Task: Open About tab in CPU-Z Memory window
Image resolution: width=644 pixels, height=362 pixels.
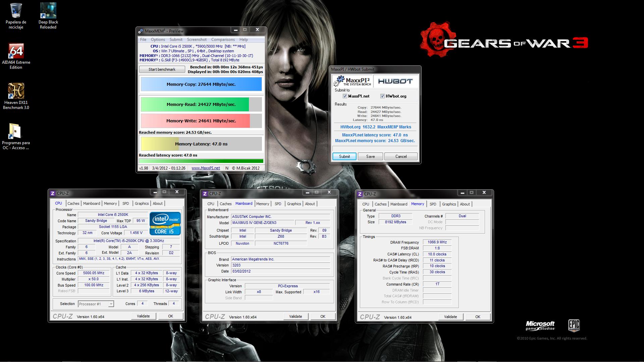Action: tap(465, 204)
